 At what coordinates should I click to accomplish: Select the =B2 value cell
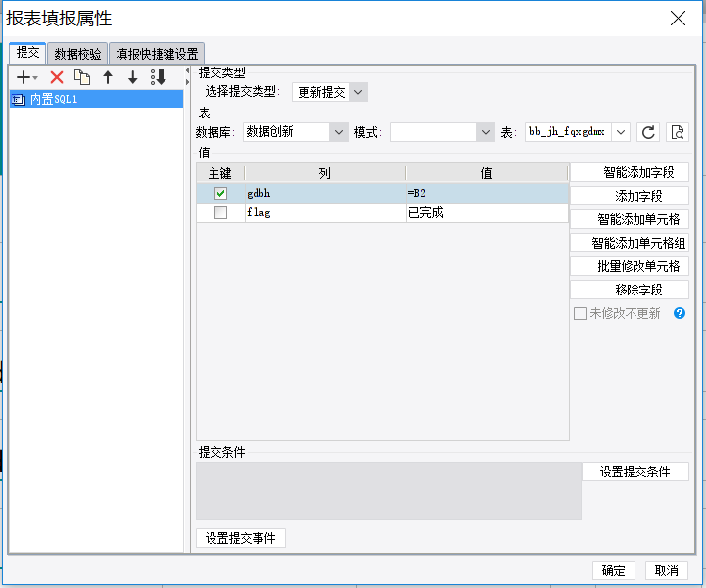click(488, 193)
